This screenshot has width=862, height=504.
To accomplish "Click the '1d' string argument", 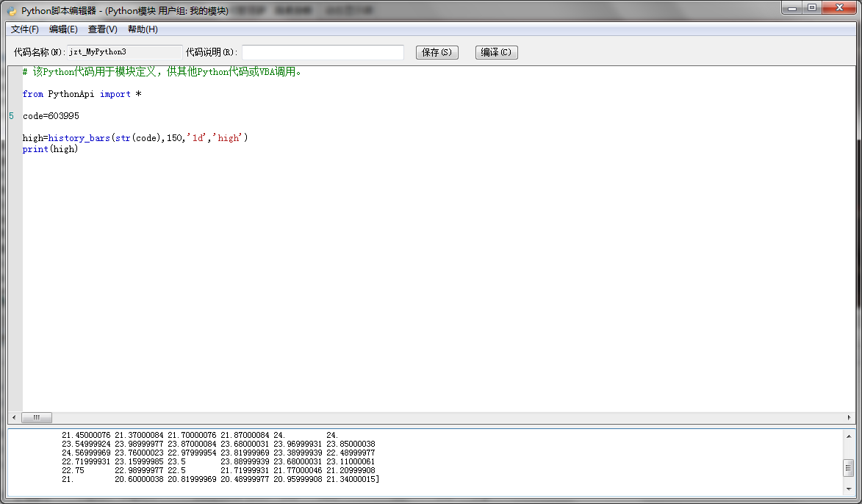I will coord(197,138).
